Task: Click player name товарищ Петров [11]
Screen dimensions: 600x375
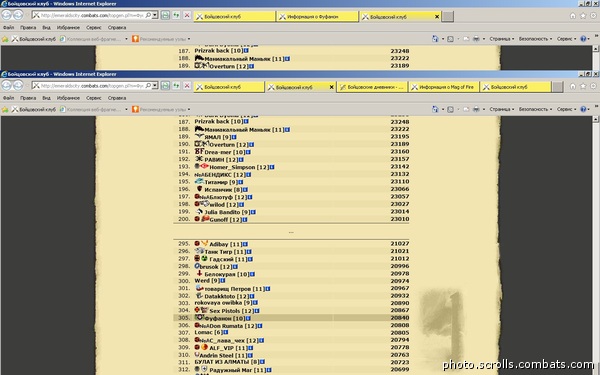Action: tap(234, 289)
